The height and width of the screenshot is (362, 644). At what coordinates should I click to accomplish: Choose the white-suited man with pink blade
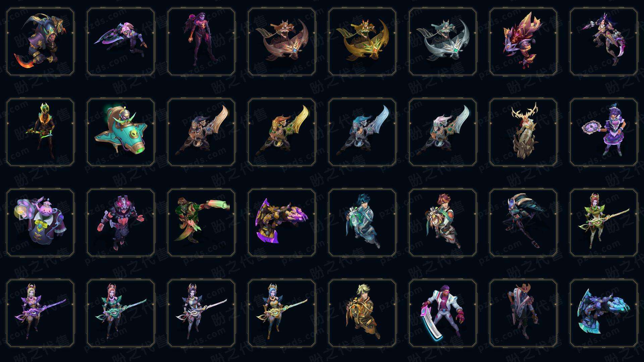pos(443,313)
